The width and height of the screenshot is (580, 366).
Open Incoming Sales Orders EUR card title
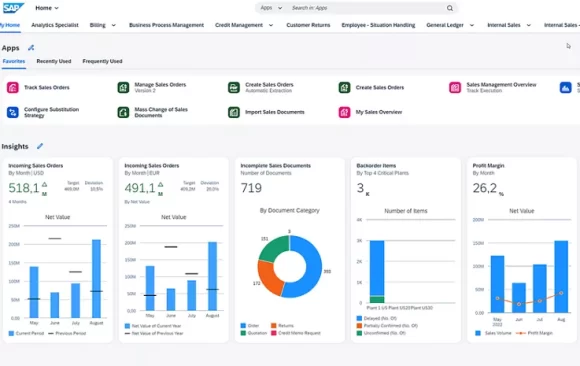pos(152,166)
